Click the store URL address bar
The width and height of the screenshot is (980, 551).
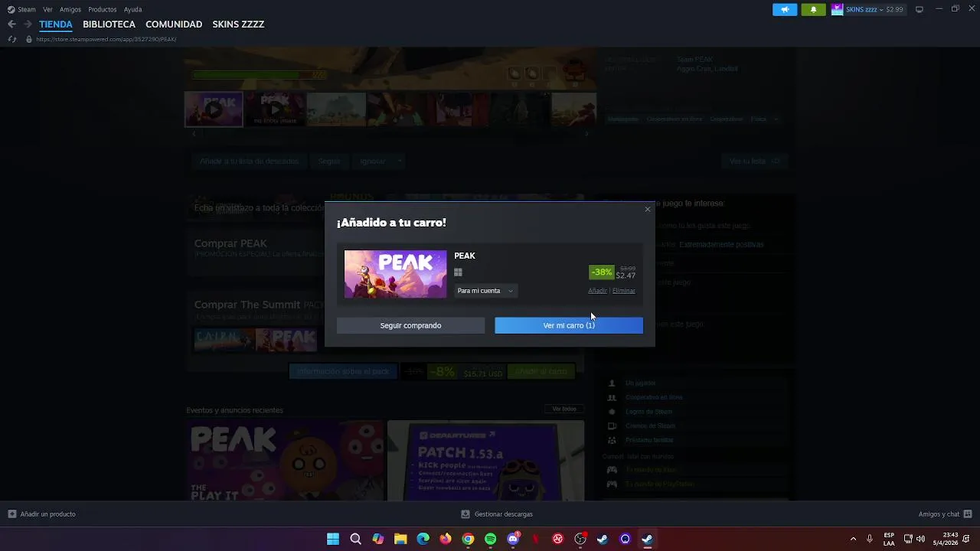tap(106, 39)
